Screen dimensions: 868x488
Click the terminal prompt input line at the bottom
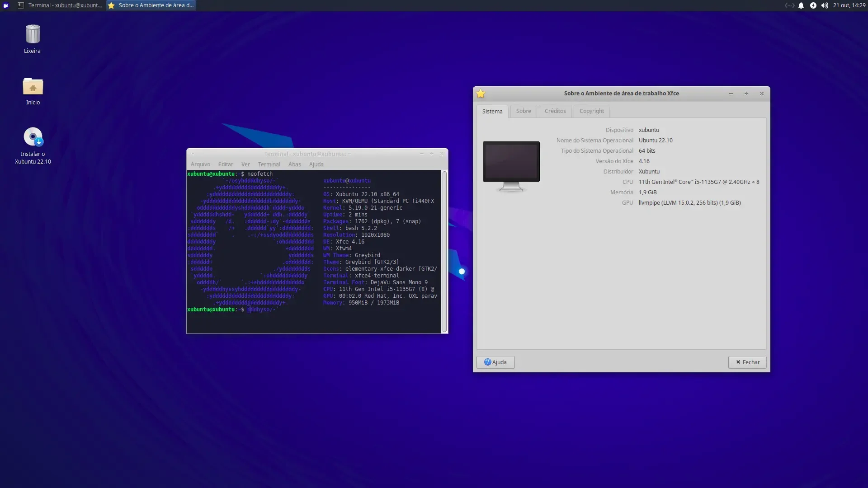pos(313,310)
